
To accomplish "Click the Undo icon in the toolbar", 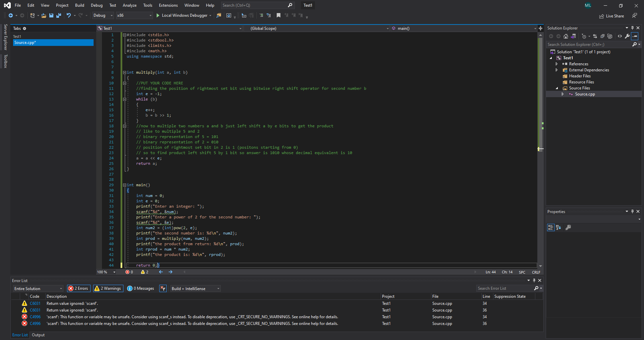I will pyautogui.click(x=68, y=15).
